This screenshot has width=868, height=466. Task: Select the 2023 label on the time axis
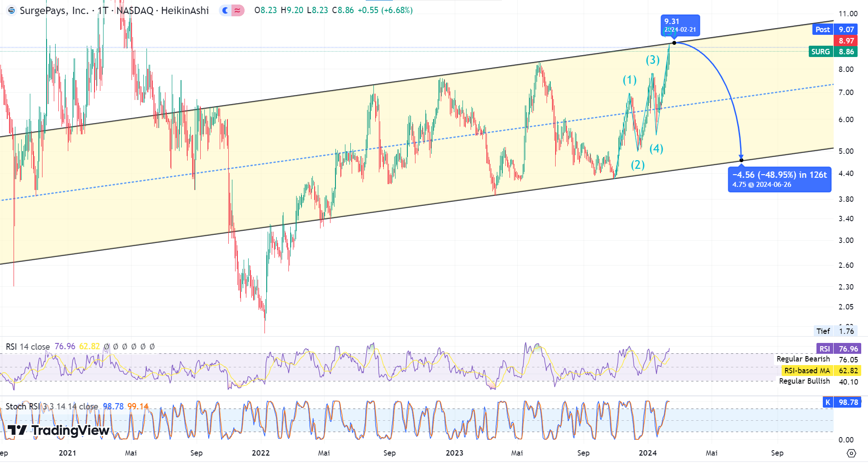click(x=455, y=453)
